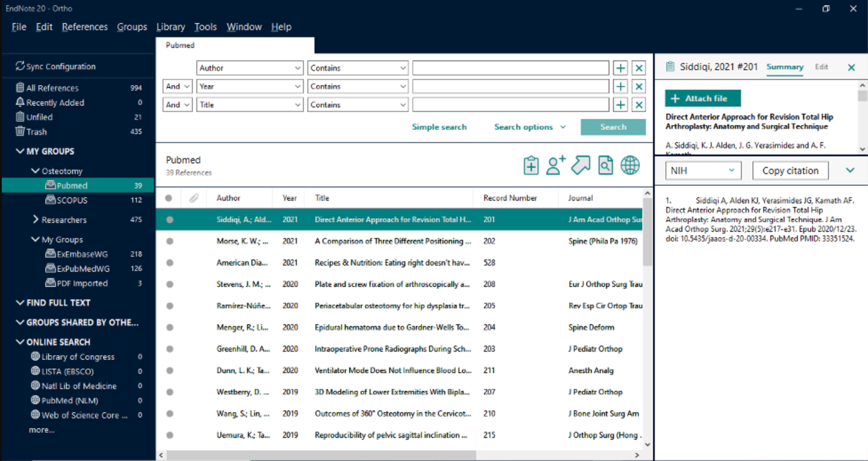Expand the Researchers group set
The height and width of the screenshot is (461, 868).
[x=35, y=219]
